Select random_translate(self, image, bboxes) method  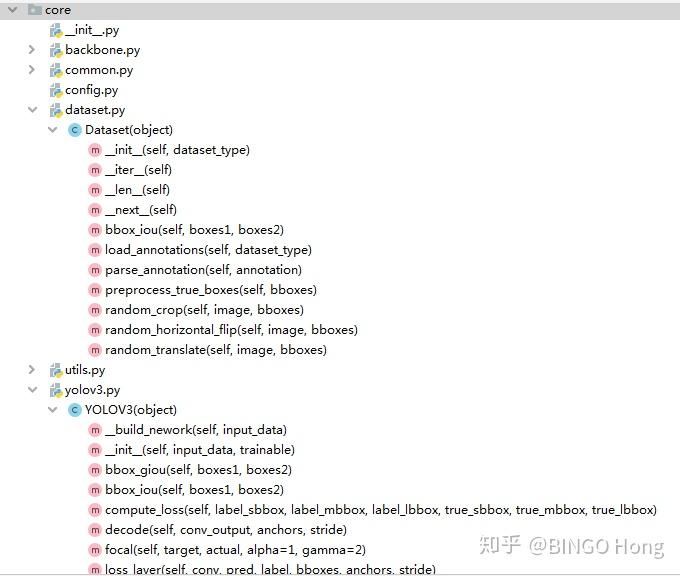(216, 350)
